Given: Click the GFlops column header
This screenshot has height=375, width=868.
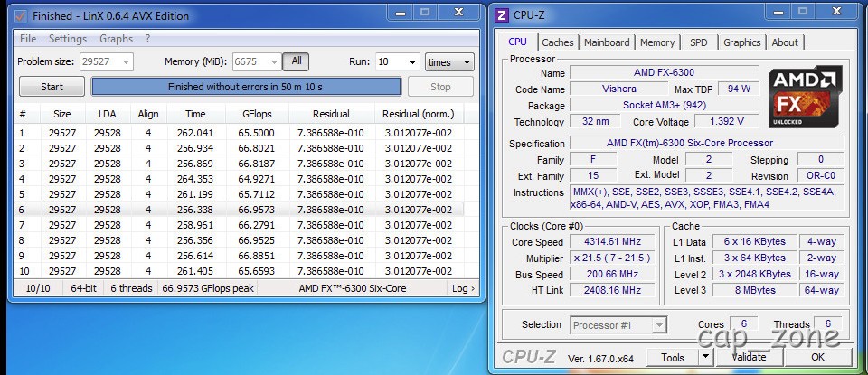Looking at the screenshot, I should (257, 114).
